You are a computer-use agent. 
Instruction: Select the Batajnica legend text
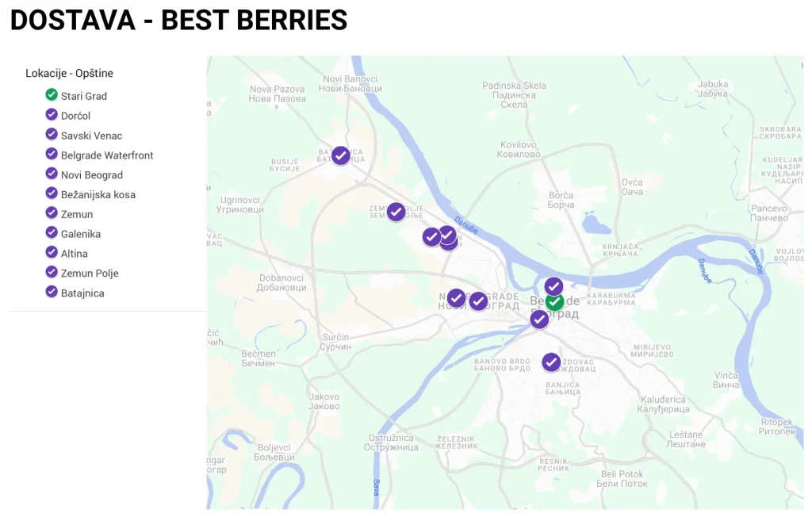click(82, 293)
